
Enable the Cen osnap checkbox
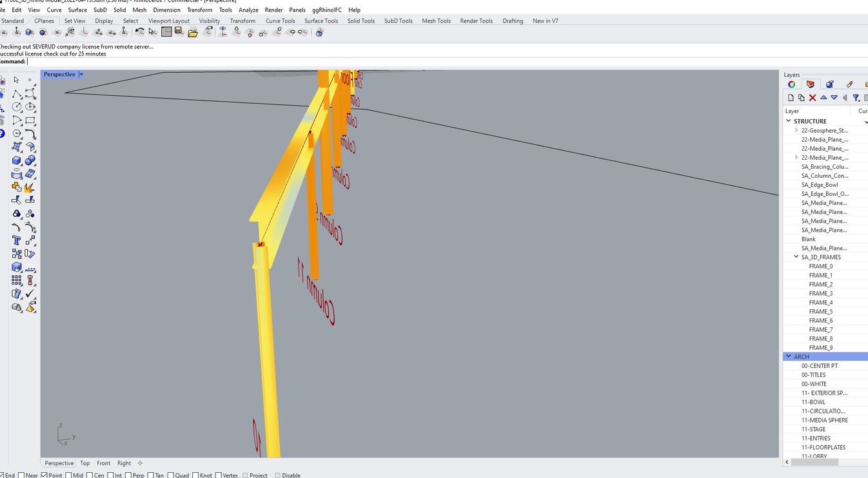pos(90,475)
